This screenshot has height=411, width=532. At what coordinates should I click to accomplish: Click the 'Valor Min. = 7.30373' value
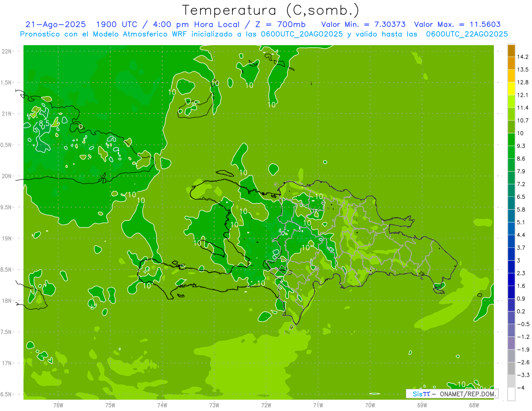pyautogui.click(x=363, y=24)
